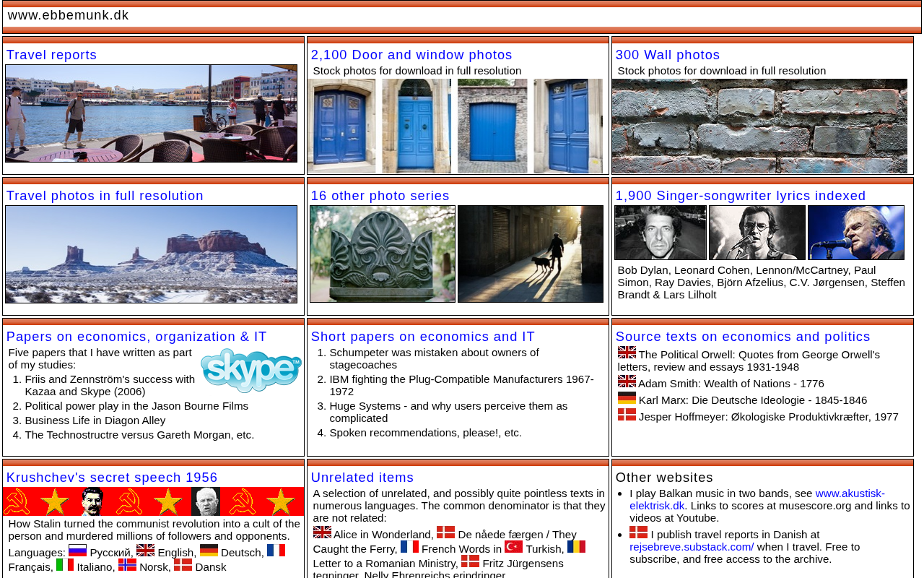This screenshot has width=924, height=578.
Task: Click the Danish flag beside Dansk
Action: [x=183, y=565]
